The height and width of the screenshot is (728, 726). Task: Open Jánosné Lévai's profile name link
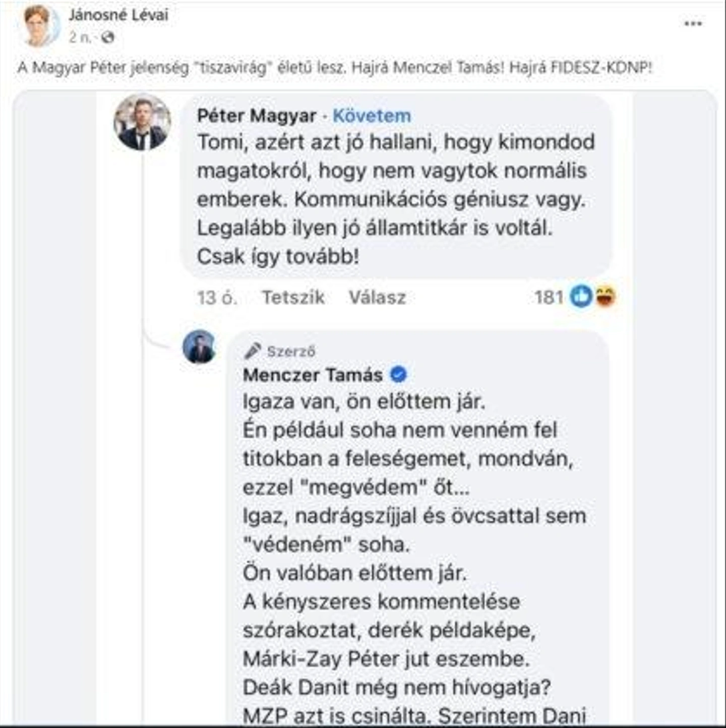pyautogui.click(x=118, y=15)
